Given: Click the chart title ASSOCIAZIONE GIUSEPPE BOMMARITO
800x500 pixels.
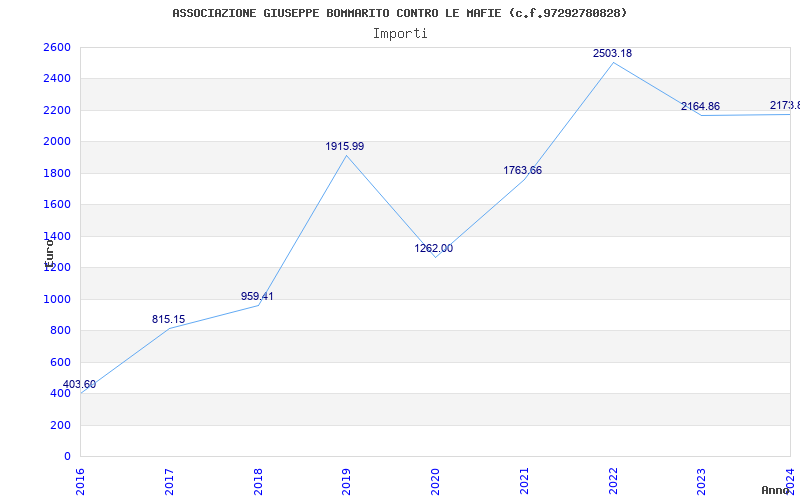Looking at the screenshot, I should pyautogui.click(x=399, y=13).
